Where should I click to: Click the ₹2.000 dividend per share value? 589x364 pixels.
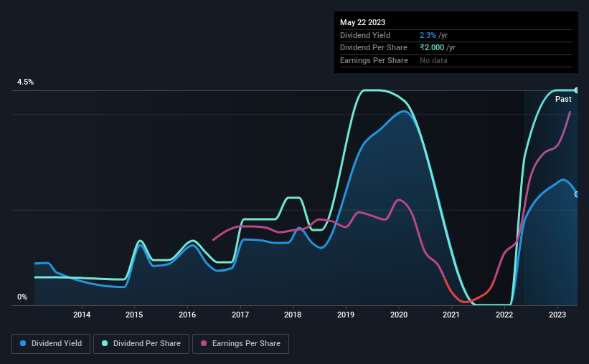coord(432,48)
